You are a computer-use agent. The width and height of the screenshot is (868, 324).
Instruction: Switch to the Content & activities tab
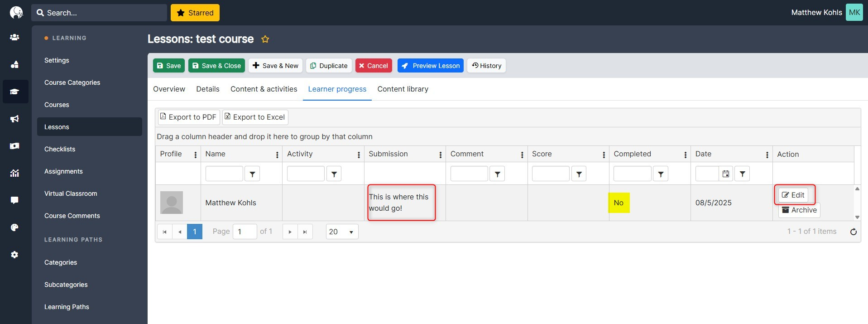(x=264, y=89)
